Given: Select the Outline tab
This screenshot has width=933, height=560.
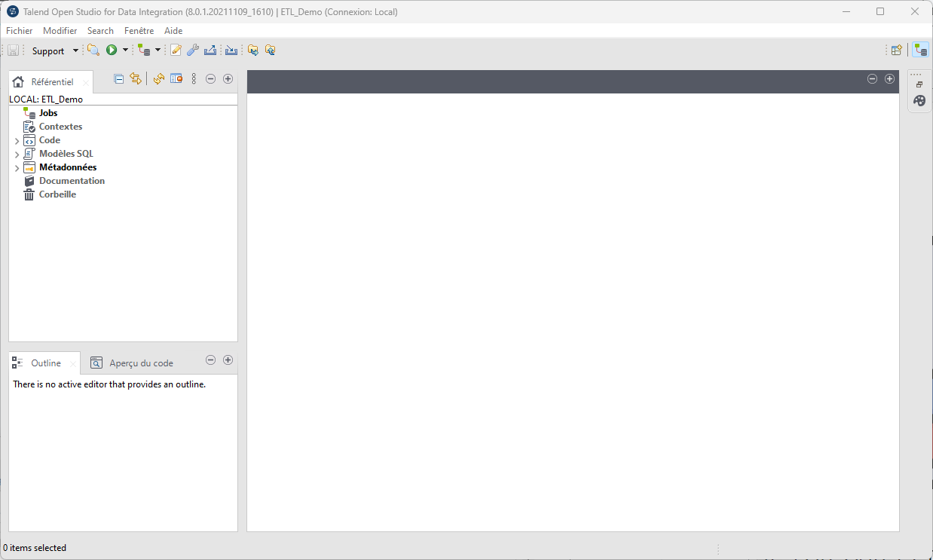Looking at the screenshot, I should click(45, 363).
